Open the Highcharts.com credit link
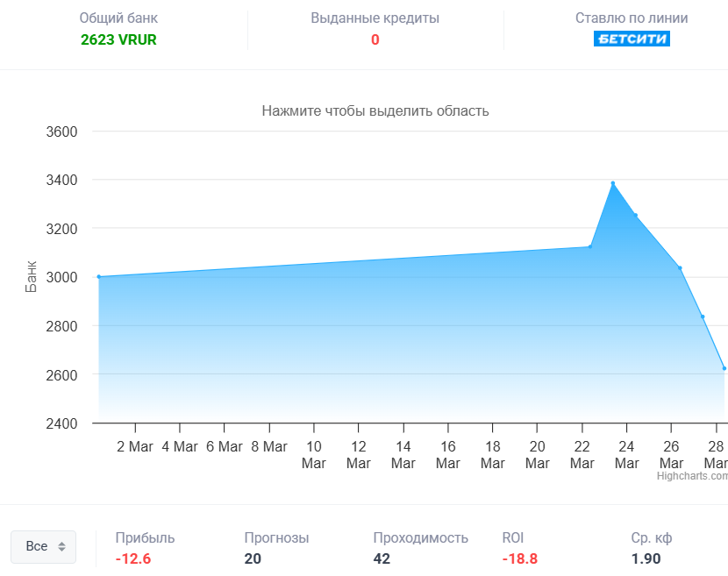This screenshot has height=576, width=728. click(692, 476)
